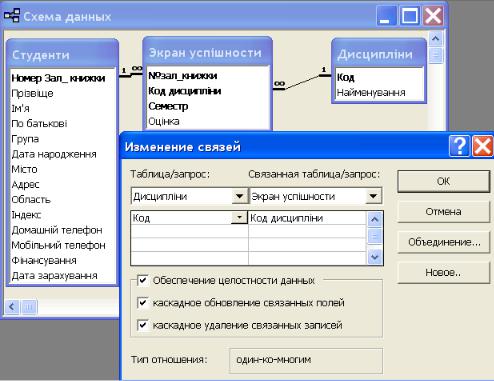Select По батькові field in Студенти
This screenshot has height=381, width=494.
pyautogui.click(x=39, y=124)
